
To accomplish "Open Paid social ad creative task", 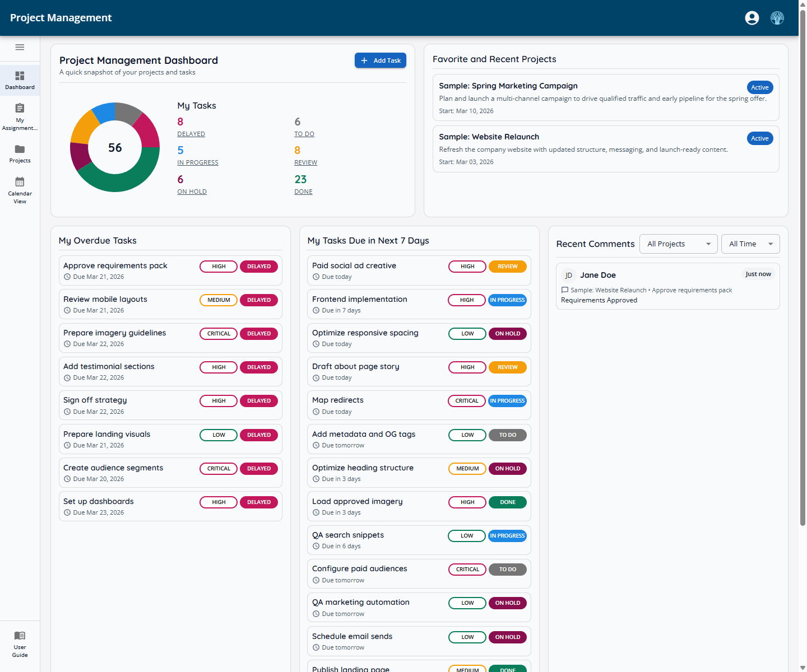I will point(419,270).
